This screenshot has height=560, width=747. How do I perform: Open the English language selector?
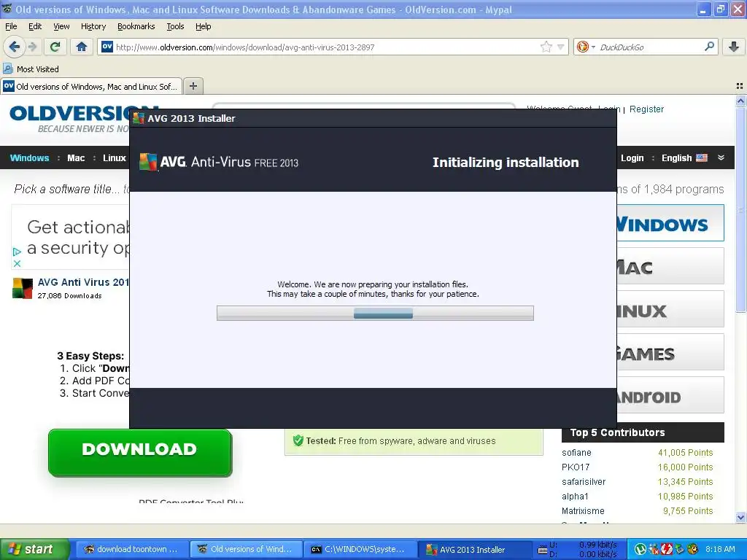[x=684, y=158]
